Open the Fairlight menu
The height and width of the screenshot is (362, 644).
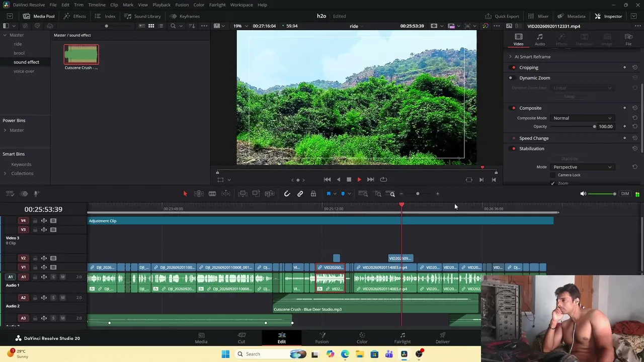tap(217, 5)
